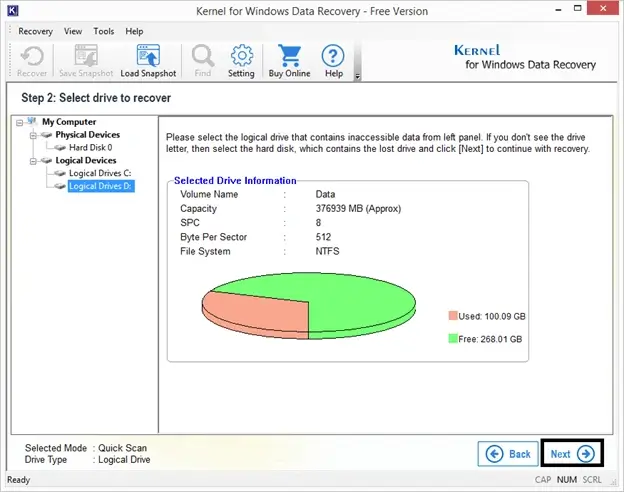Click the Find magnifier icon
624x492 pixels.
pyautogui.click(x=203, y=56)
